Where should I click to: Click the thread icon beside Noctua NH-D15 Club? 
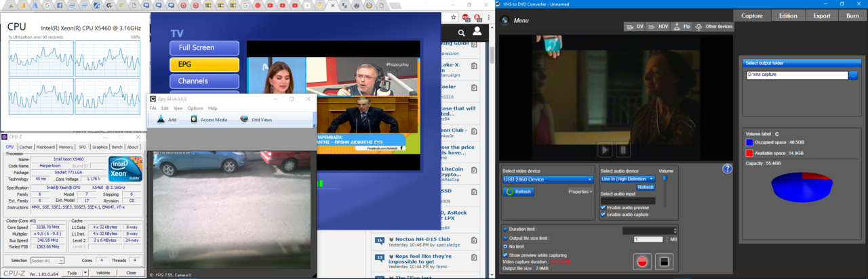pyautogui.click(x=380, y=240)
